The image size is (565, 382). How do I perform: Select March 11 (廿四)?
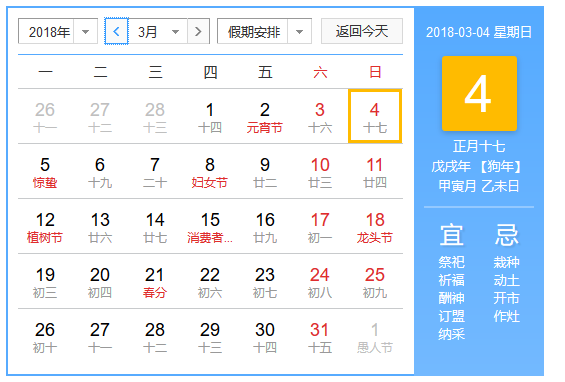[x=375, y=172]
